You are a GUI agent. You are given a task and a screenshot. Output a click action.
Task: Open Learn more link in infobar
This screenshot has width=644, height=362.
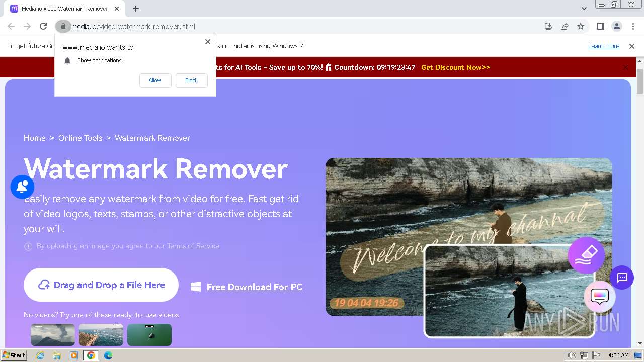coord(604,46)
